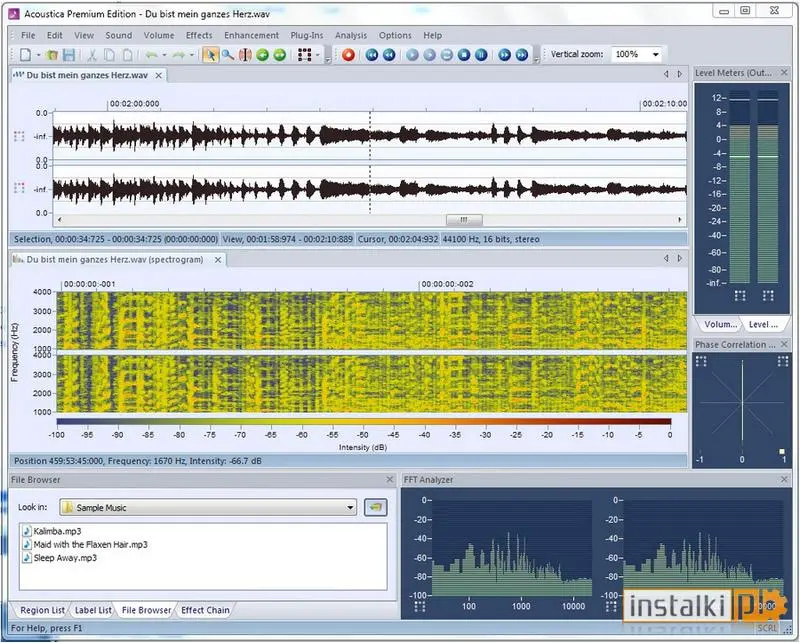Image resolution: width=800 pixels, height=643 pixels.
Task: Select Kalimba.mp3 in the file browser
Action: click(x=57, y=531)
